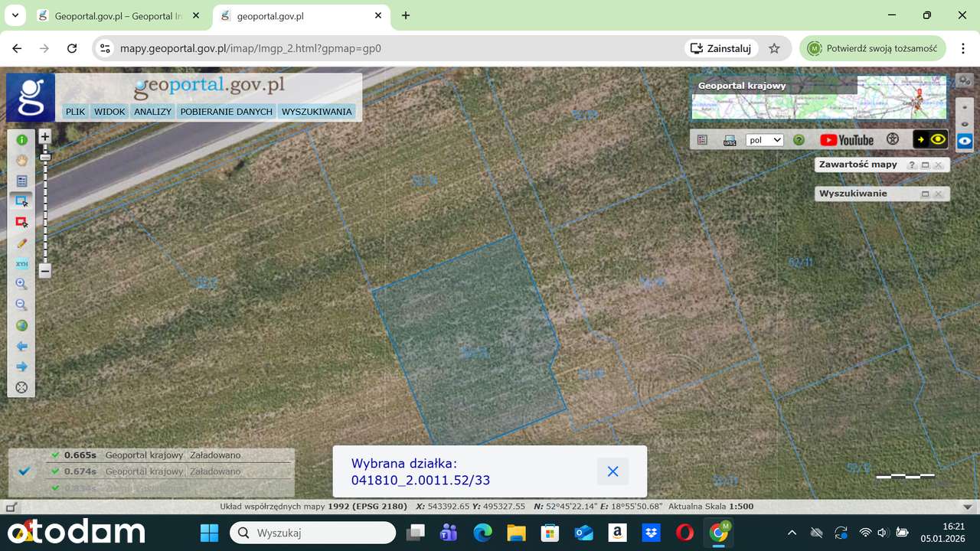The height and width of the screenshot is (551, 980).
Task: Open the Opera browser from the taskbar
Action: (x=684, y=533)
